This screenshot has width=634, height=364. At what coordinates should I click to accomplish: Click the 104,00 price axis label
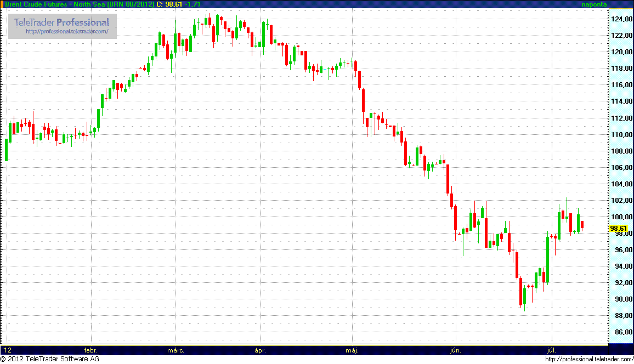(621, 184)
